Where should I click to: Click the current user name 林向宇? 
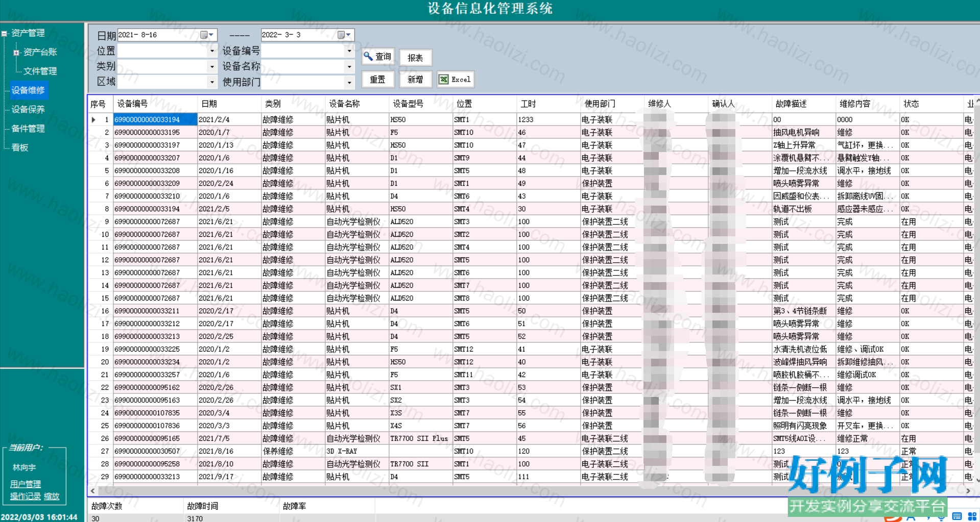point(24,467)
